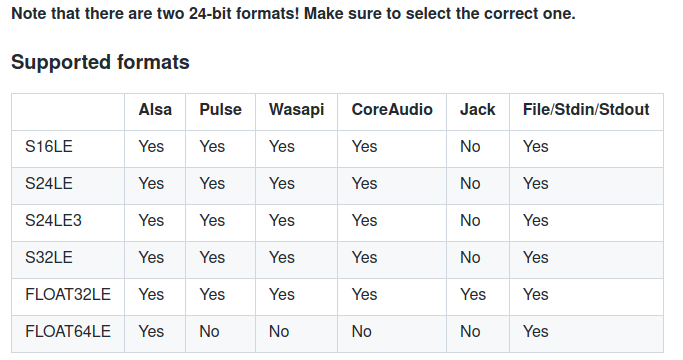This screenshot has width=683, height=360.
Task: Click the CoreAudio column header
Action: point(392,109)
